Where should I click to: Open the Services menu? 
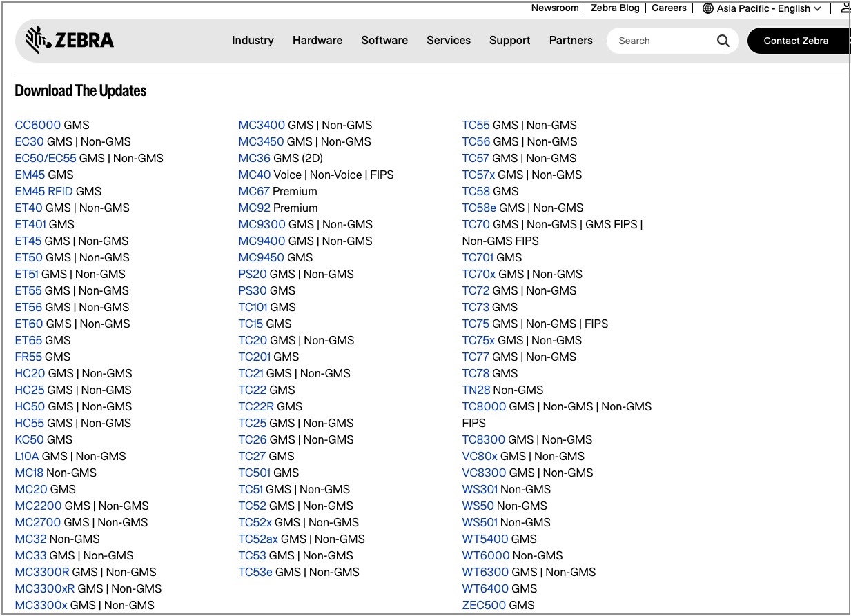[449, 41]
